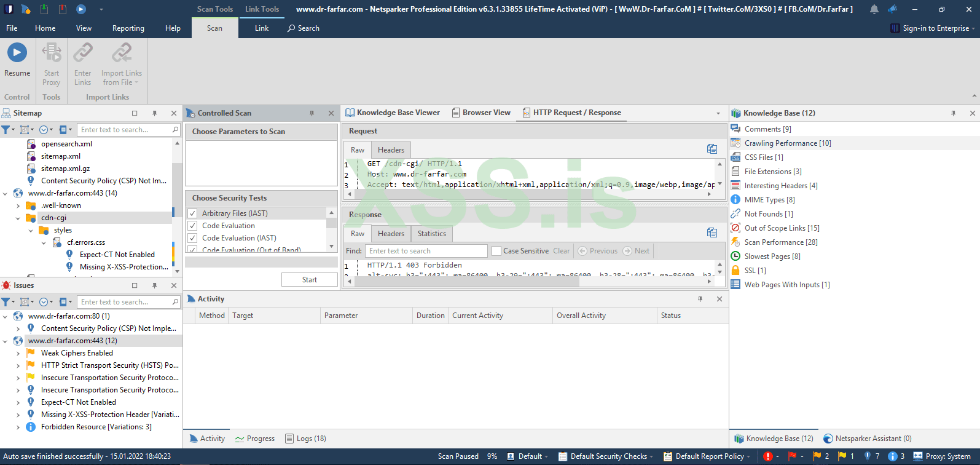Switch to the Browser View tab
The image size is (980, 465).
pos(481,113)
